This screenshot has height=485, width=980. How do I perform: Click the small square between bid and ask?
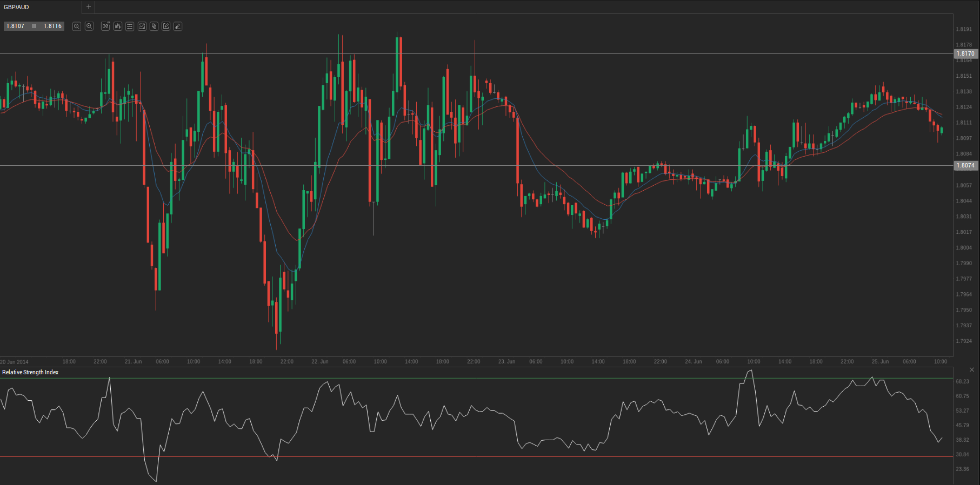tap(34, 26)
